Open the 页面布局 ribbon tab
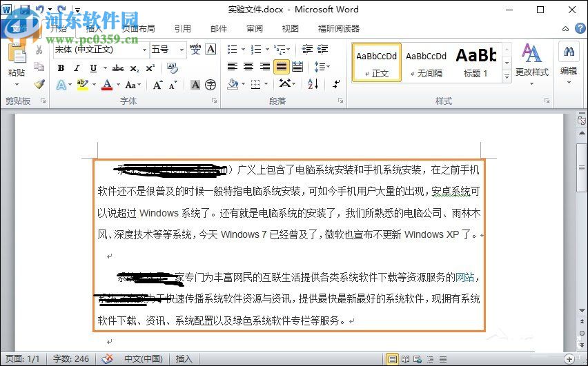 click(139, 29)
